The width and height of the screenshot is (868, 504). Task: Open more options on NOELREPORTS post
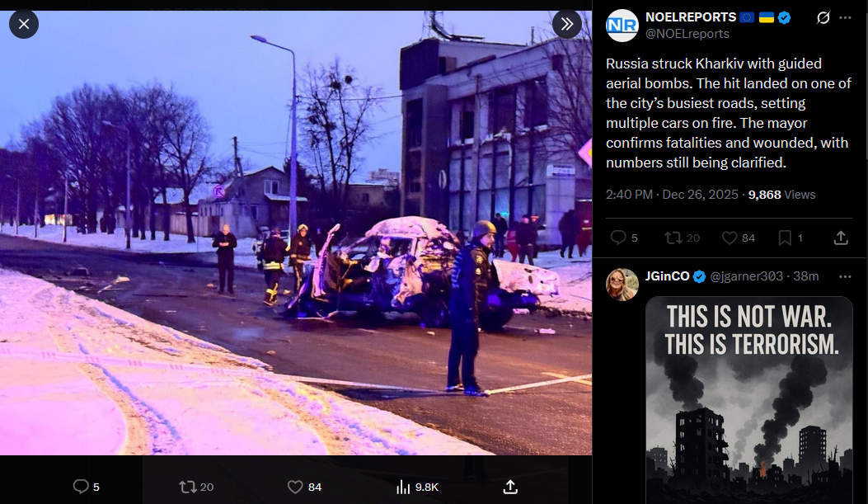click(845, 17)
